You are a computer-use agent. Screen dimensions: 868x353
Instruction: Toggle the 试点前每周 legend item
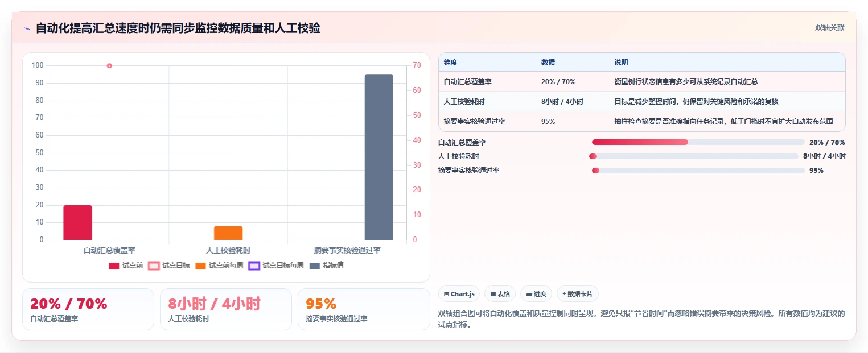click(x=219, y=265)
